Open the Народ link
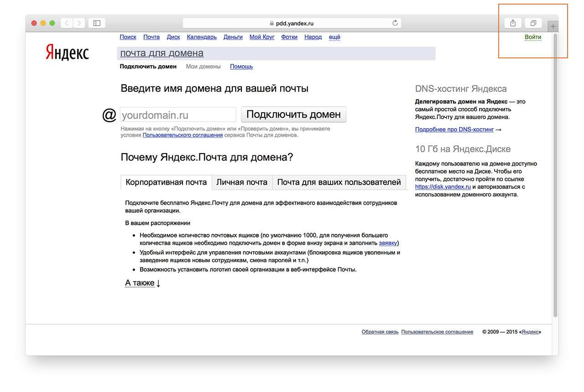 tap(313, 37)
